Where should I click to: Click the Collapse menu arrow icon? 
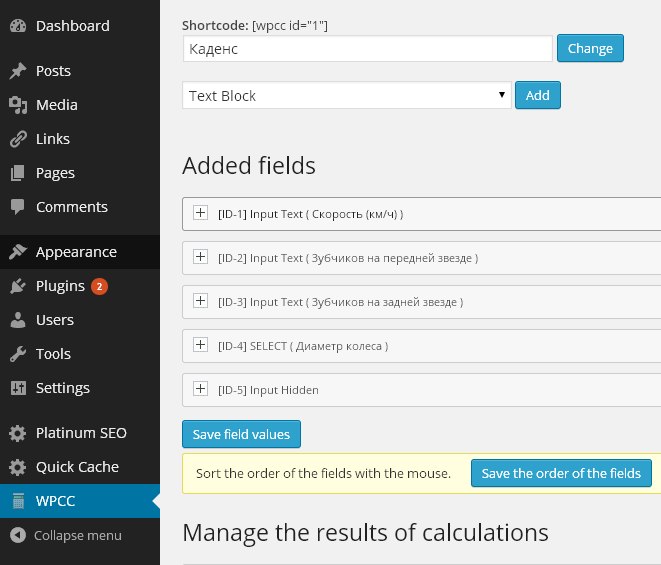coord(17,535)
